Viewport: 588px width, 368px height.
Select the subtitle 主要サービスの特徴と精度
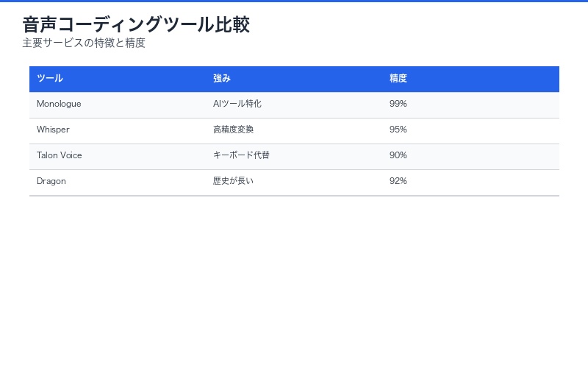click(84, 43)
